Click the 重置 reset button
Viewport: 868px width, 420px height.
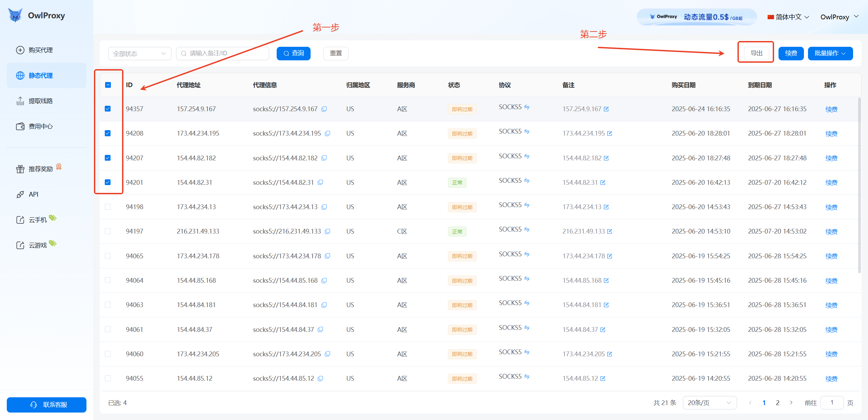[336, 54]
